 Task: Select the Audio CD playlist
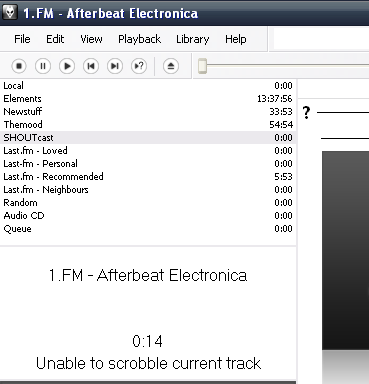pos(148,216)
